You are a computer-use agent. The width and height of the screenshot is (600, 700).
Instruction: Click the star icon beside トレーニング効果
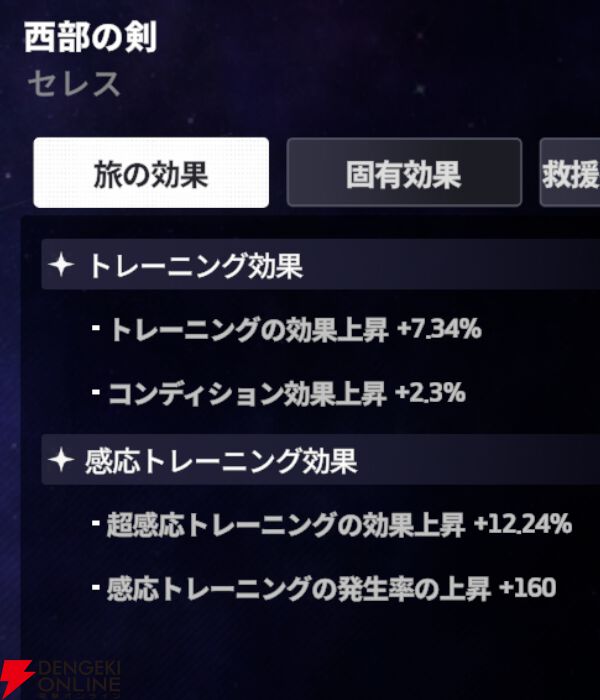(x=63, y=265)
